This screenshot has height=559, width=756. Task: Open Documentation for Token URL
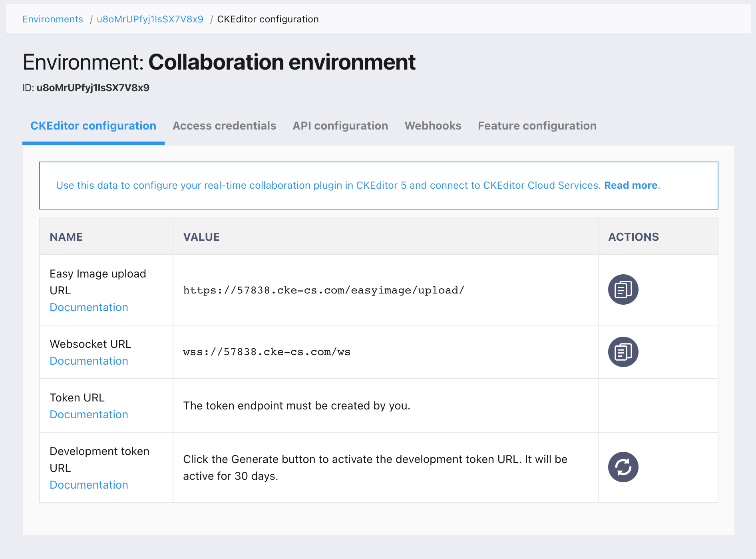89,414
